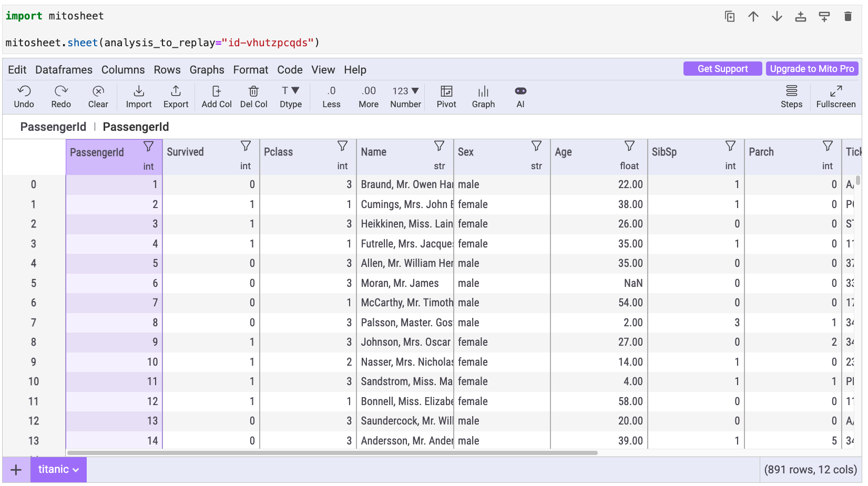Image resolution: width=868 pixels, height=486 pixels.
Task: Delete the notebook cell with trash icon
Action: (847, 17)
